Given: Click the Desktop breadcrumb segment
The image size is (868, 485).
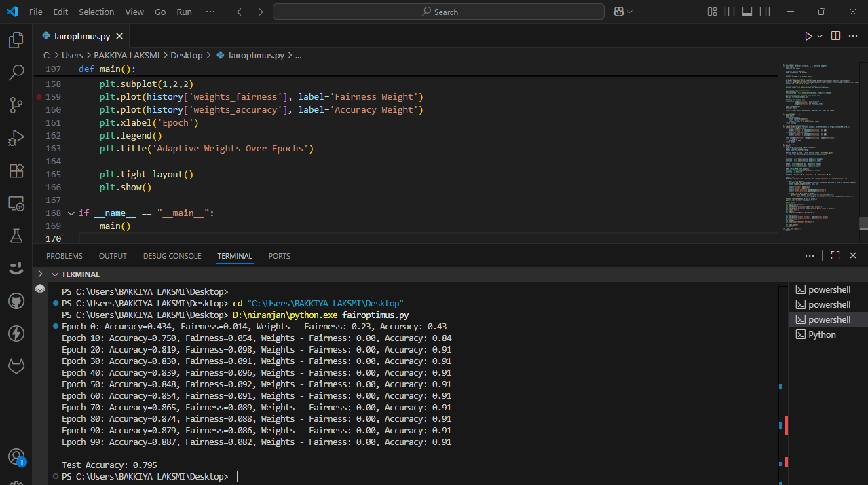Looking at the screenshot, I should (x=187, y=56).
